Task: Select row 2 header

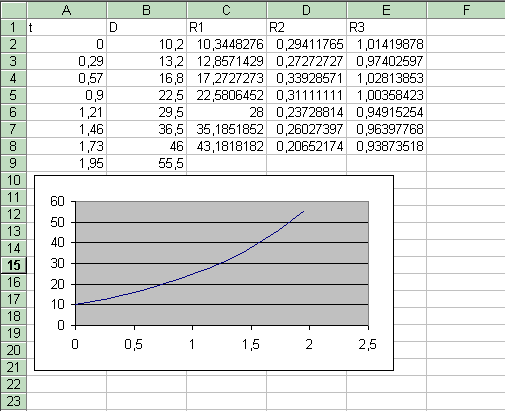Action: (13, 44)
